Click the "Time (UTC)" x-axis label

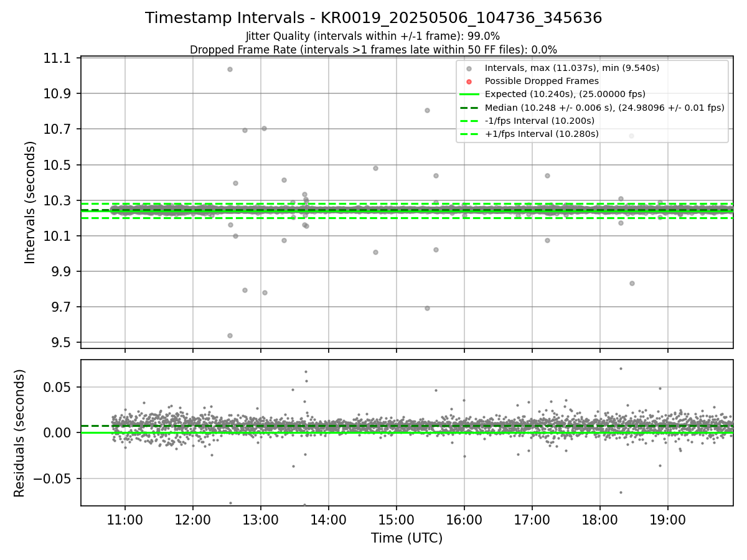point(406,538)
